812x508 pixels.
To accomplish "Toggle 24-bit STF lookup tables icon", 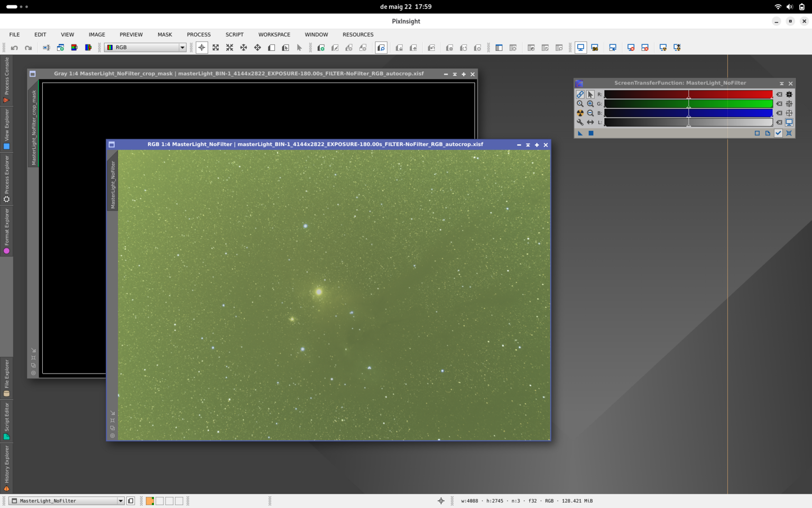I will click(x=595, y=48).
